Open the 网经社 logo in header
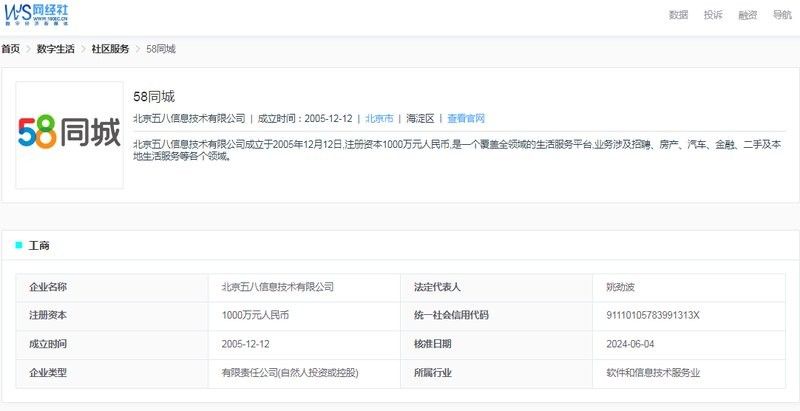Screen dimensions: 800x411 pos(36,14)
